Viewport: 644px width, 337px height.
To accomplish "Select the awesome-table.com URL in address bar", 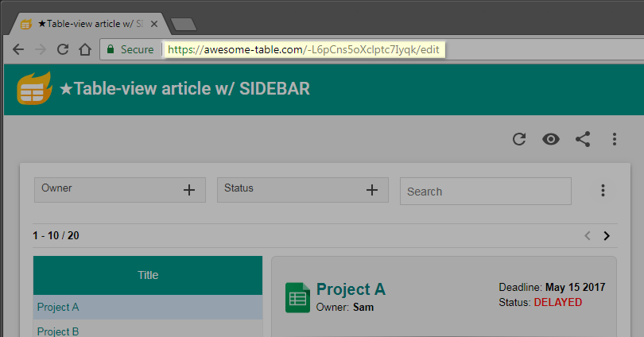I will 304,49.
